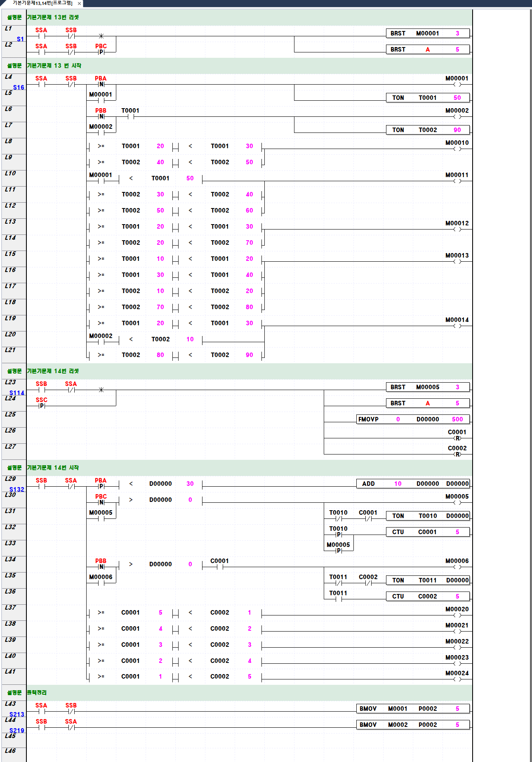Select the ADD 10 D00000 D00000 instruction

point(412,484)
